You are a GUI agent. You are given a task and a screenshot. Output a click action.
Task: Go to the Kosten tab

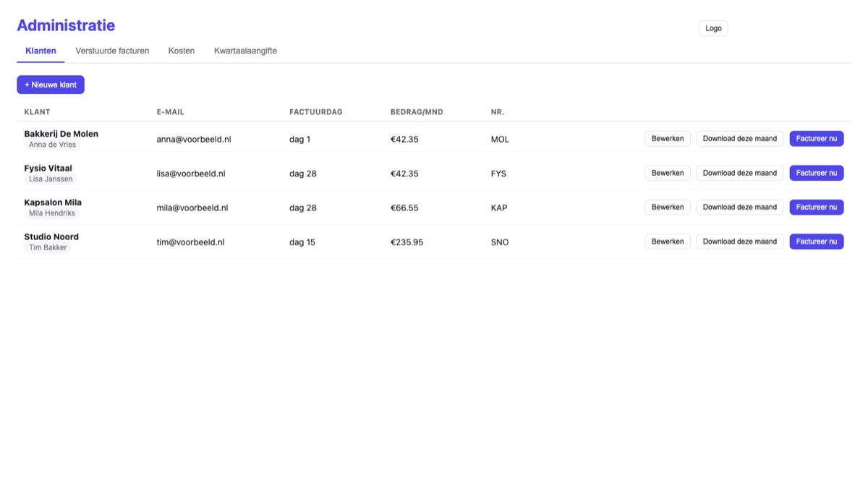click(x=182, y=51)
